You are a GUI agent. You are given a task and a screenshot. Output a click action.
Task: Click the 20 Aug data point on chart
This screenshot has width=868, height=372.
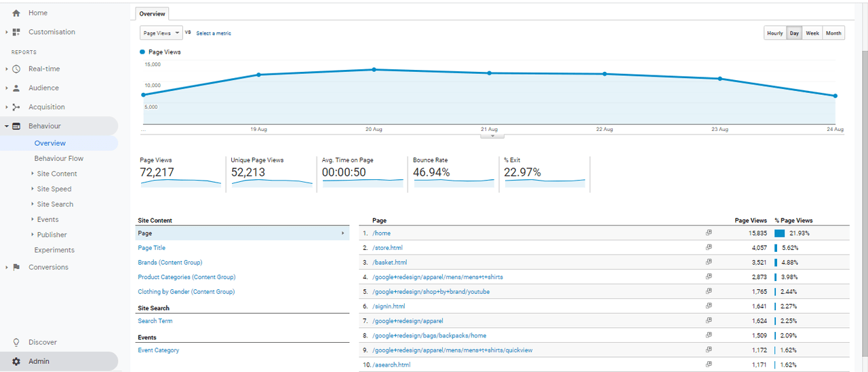pyautogui.click(x=374, y=69)
